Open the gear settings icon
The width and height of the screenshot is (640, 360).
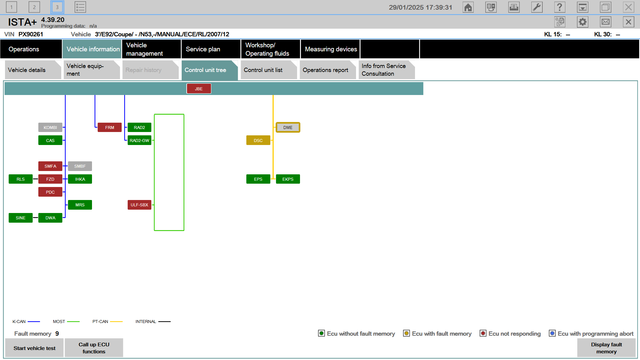tap(582, 22)
